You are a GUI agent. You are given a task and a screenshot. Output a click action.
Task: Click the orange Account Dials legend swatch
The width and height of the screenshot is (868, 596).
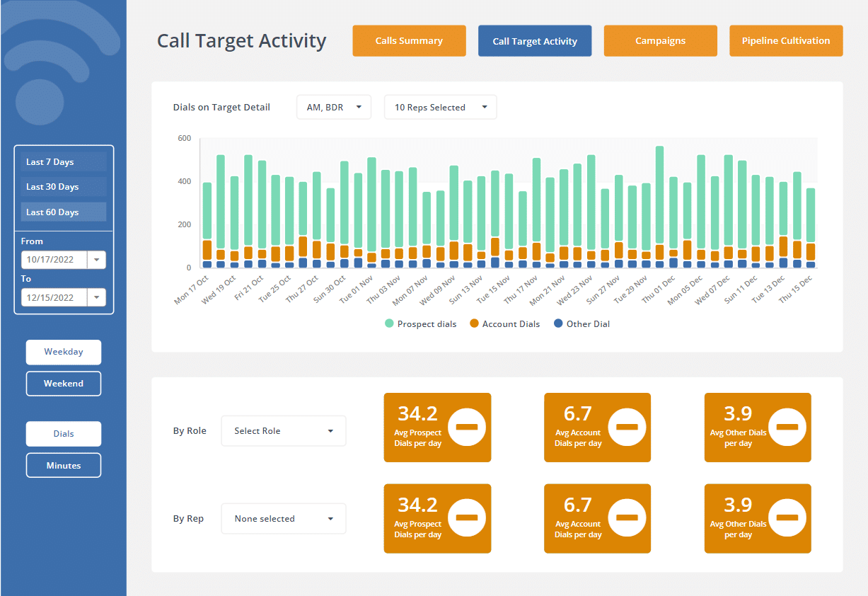[x=474, y=323]
